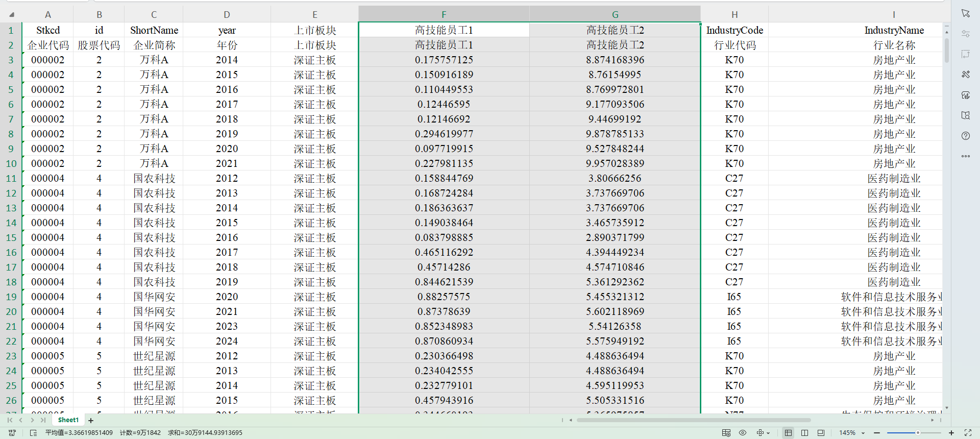Click the fullscreen icon in the status bar

tap(968, 433)
